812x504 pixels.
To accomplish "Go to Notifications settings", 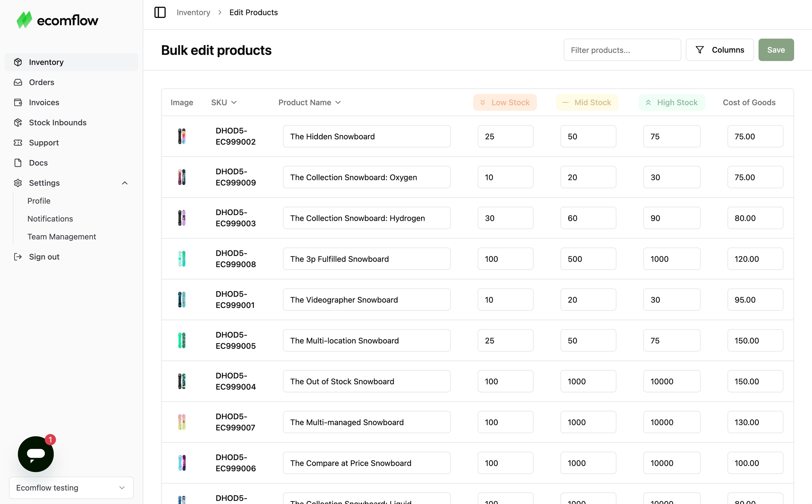I will click(x=50, y=219).
